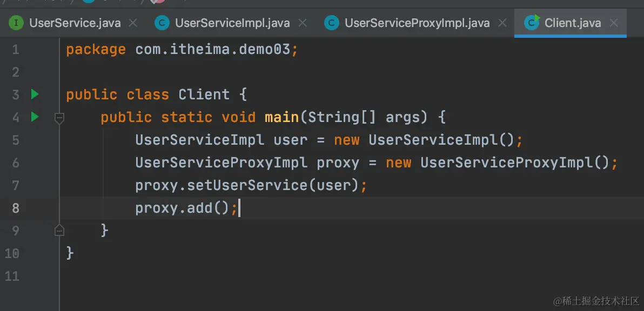
Task: Click the closing brace on line 10
Action: click(x=70, y=253)
